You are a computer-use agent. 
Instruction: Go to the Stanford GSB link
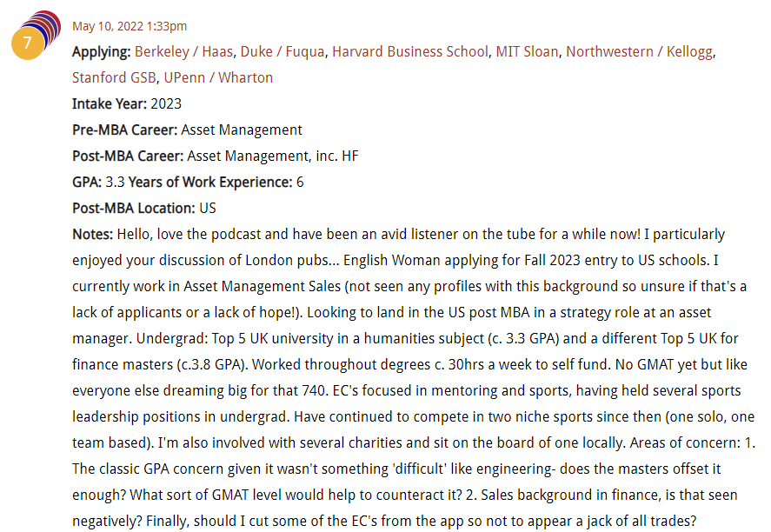point(115,78)
